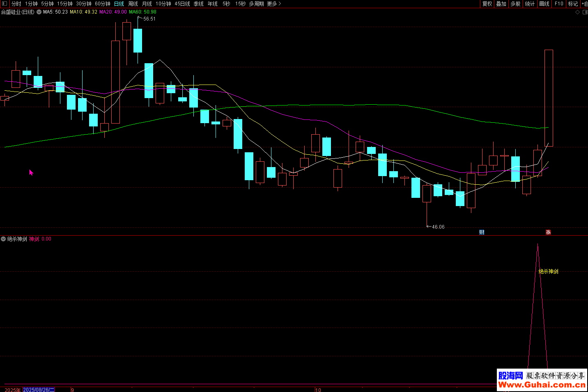Open the main chart indicator dropdown arrow
The width and height of the screenshot is (588, 392).
[39, 12]
